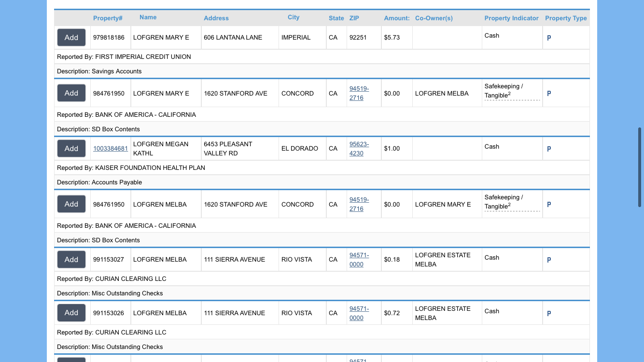Click the page vertical scrollbar thumb
This screenshot has height=362, width=644.
(640, 167)
